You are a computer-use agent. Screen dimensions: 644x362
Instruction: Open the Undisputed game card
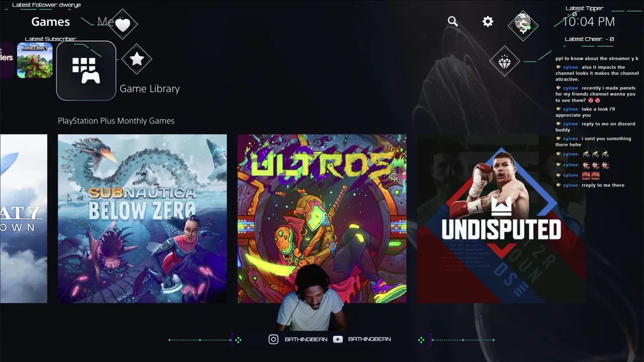pos(502,219)
